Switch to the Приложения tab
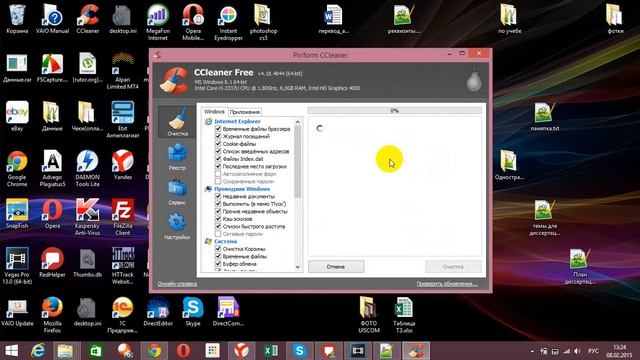 244,112
